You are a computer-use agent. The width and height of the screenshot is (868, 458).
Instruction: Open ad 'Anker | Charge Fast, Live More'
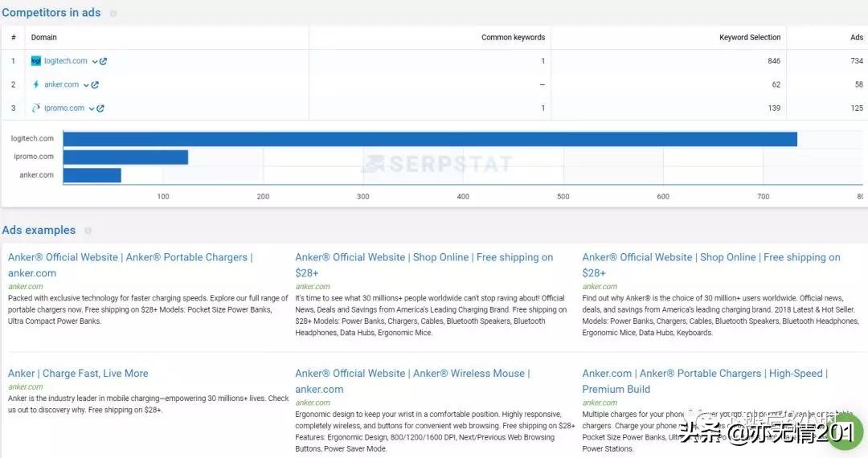pyautogui.click(x=78, y=374)
